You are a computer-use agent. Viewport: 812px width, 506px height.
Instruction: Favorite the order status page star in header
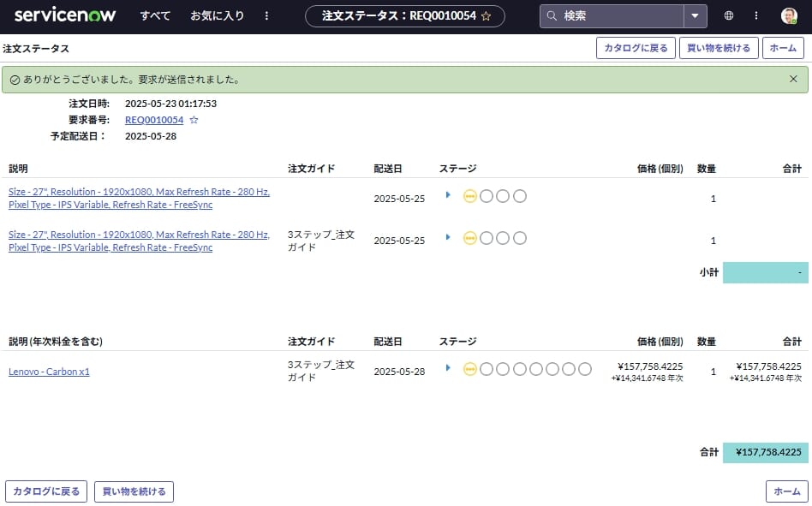click(486, 16)
